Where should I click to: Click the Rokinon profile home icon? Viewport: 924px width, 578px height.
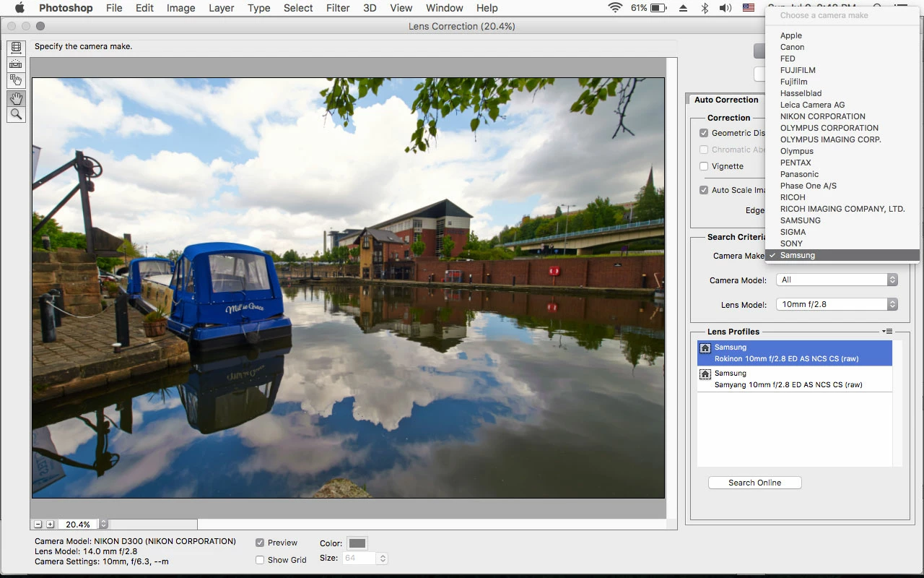click(x=705, y=348)
